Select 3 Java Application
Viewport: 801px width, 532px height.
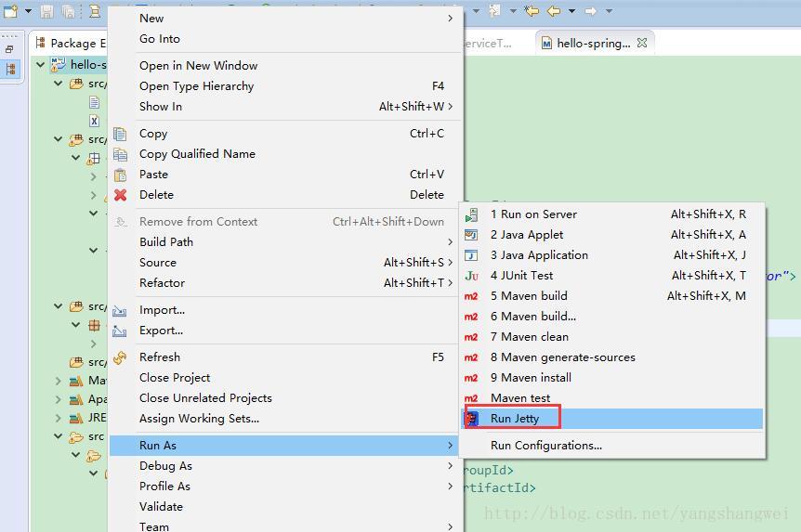coord(612,255)
